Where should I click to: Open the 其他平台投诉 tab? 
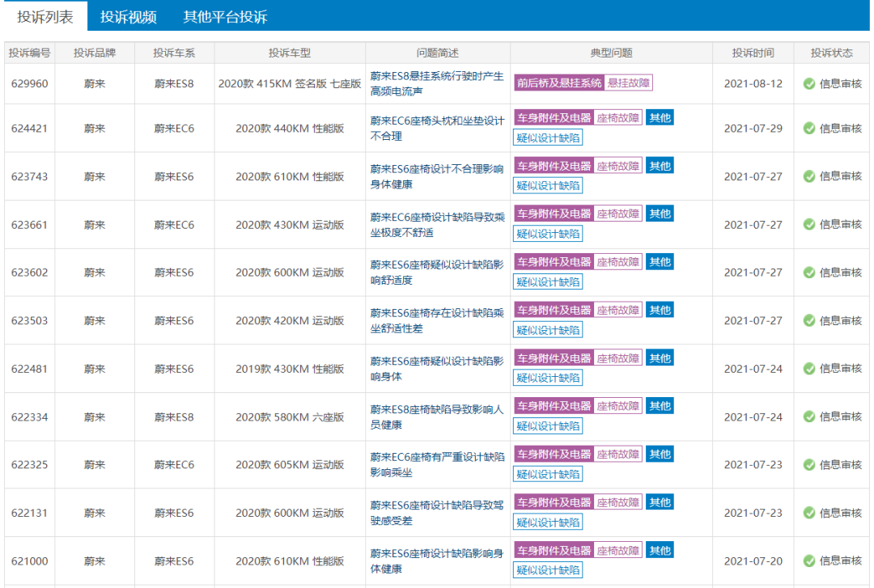point(225,17)
